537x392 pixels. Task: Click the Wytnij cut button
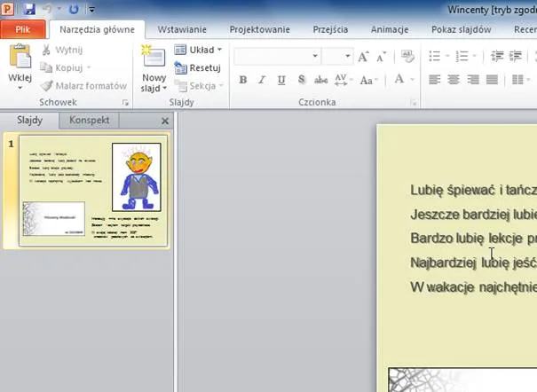(x=62, y=50)
